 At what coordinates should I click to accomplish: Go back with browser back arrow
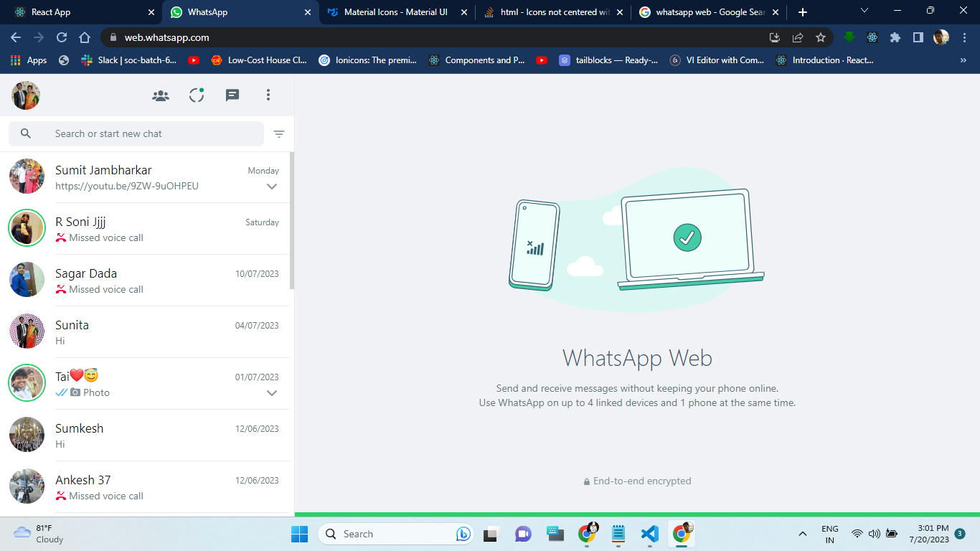coord(16,37)
